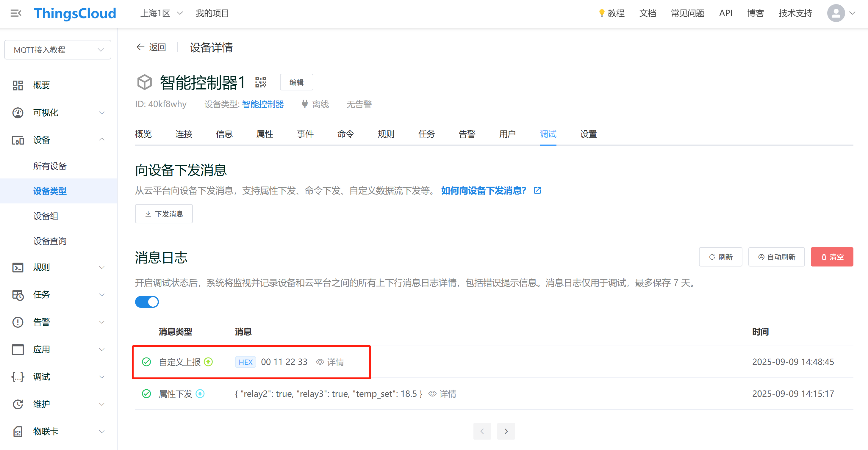Expand the 任务 sidebar section chevron
Screen dimensions: 868x450
coord(102,295)
